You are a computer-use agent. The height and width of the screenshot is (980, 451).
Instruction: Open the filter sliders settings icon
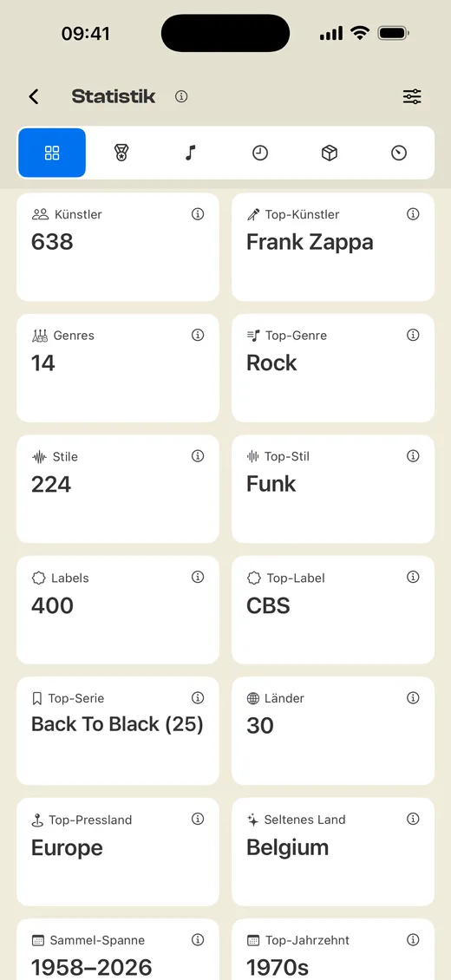412,96
